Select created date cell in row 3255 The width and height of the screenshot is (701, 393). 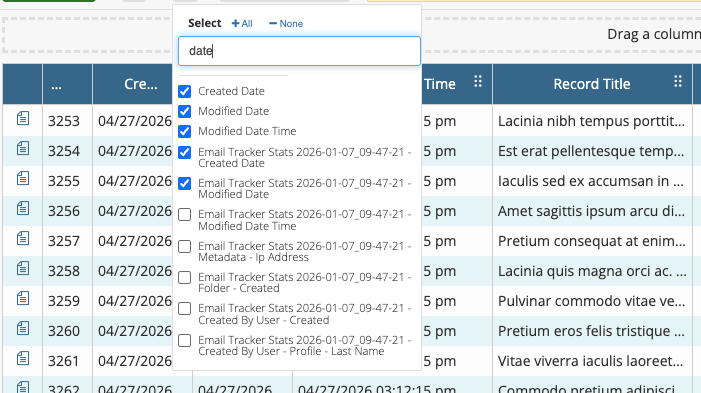[135, 181]
